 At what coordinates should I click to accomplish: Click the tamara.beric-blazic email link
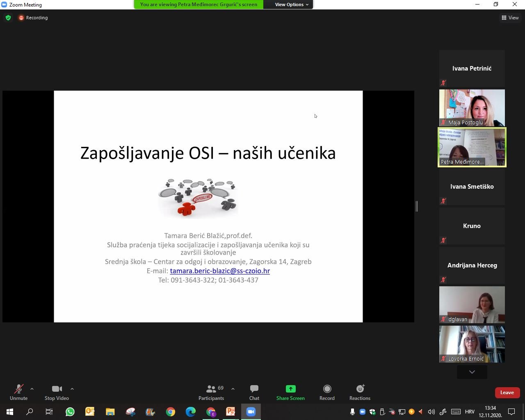220,271
